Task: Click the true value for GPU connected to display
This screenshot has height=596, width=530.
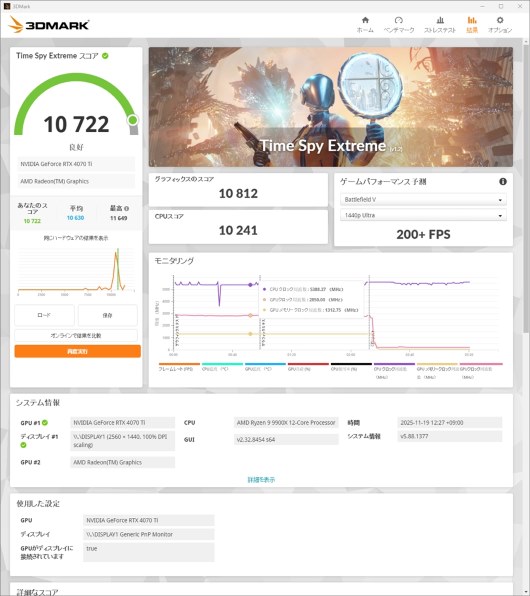Action: [149, 552]
